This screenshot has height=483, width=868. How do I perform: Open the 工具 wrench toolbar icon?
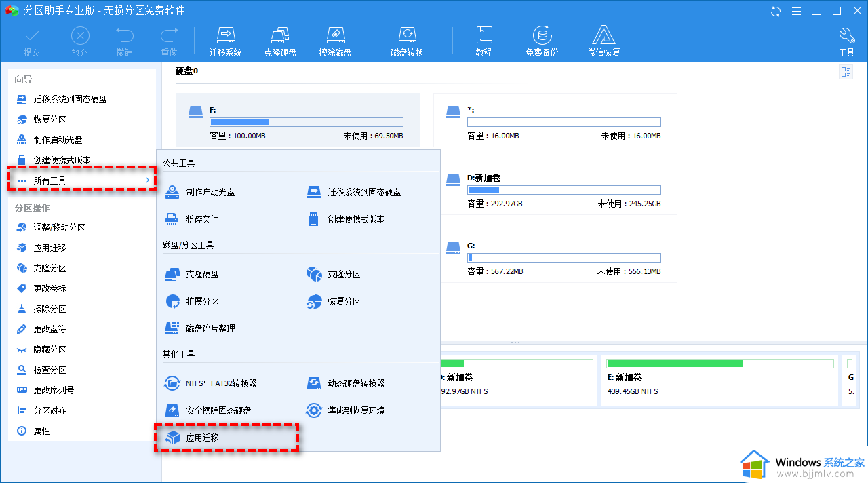pos(847,42)
